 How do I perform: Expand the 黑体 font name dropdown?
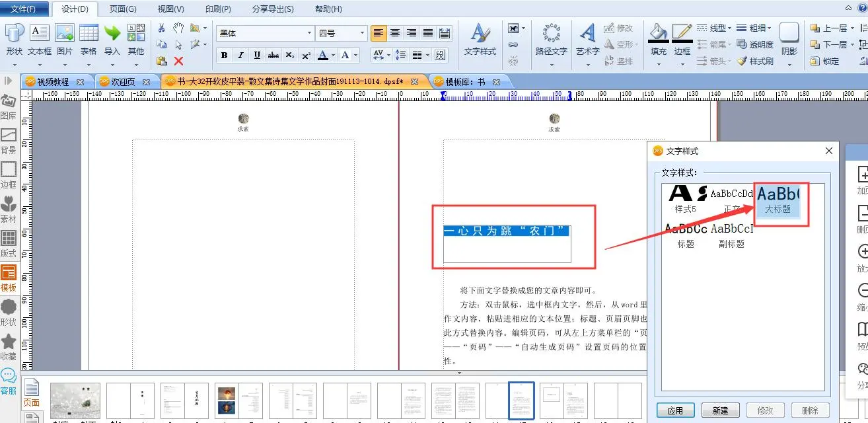309,33
